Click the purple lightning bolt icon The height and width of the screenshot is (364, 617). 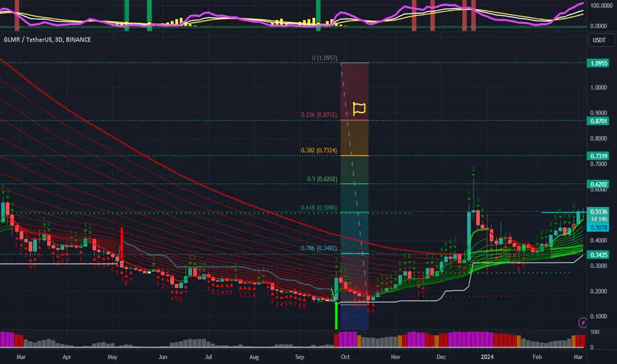coord(583,323)
